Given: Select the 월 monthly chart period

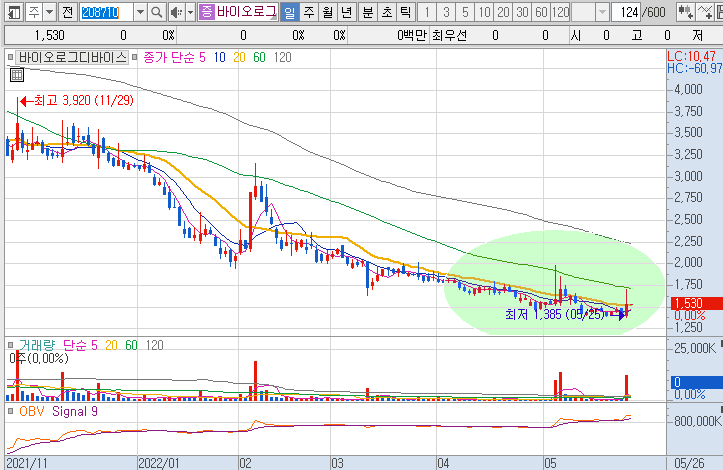Looking at the screenshot, I should coord(327,12).
